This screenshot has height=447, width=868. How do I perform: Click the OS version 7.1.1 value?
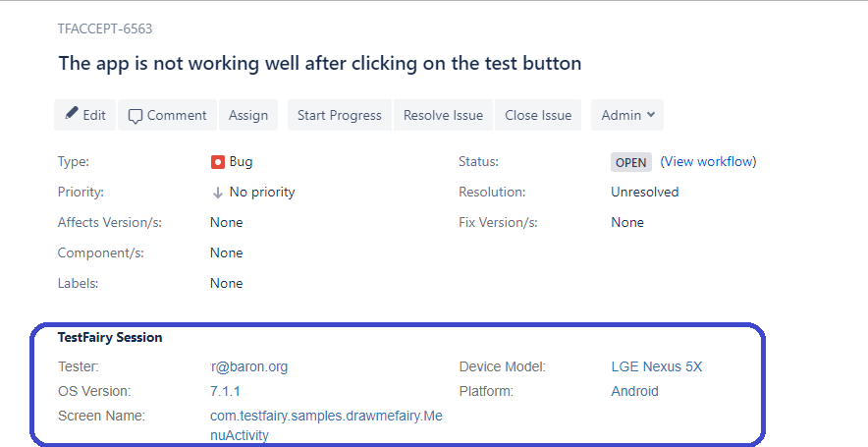pos(226,391)
